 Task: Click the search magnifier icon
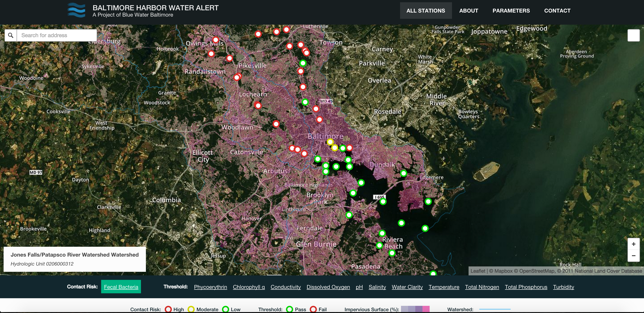click(x=11, y=35)
